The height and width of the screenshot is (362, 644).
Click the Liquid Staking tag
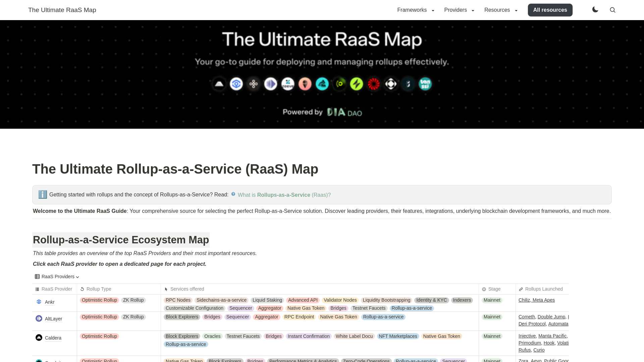point(267,300)
